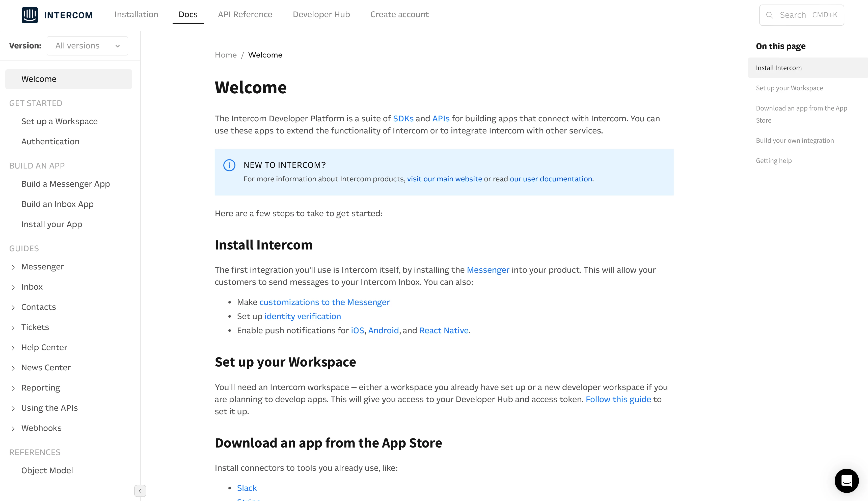The height and width of the screenshot is (501, 868).
Task: Open the visit our main website link
Action: tap(445, 179)
